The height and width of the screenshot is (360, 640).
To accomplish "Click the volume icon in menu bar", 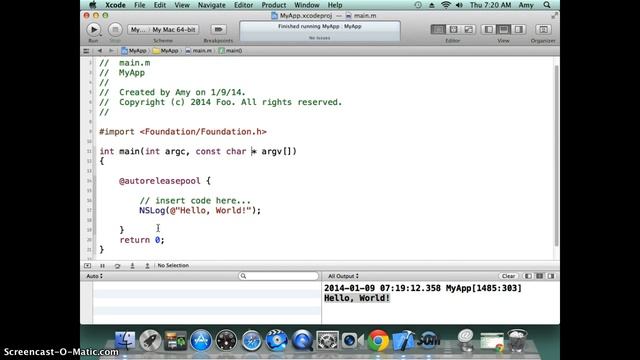I will [x=459, y=5].
